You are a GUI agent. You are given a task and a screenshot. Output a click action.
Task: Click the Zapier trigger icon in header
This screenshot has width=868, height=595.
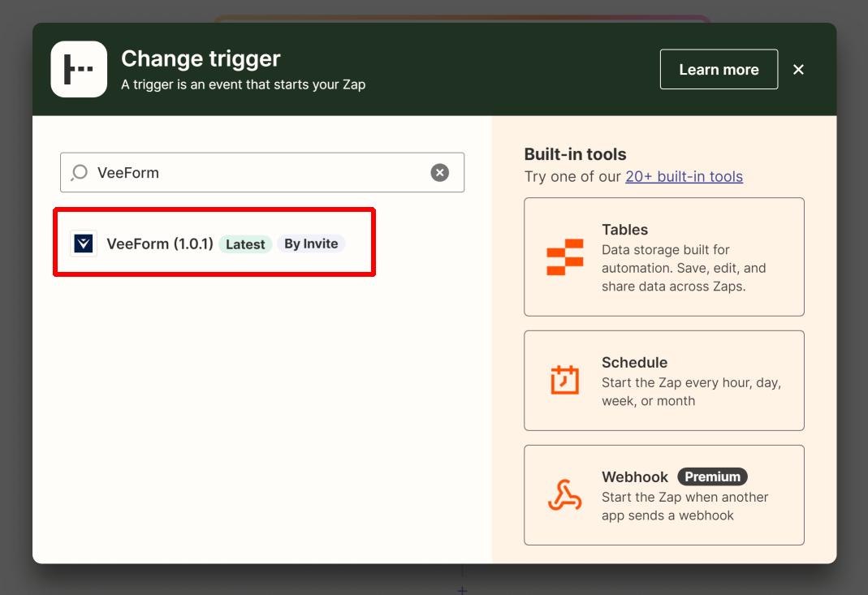click(x=79, y=69)
